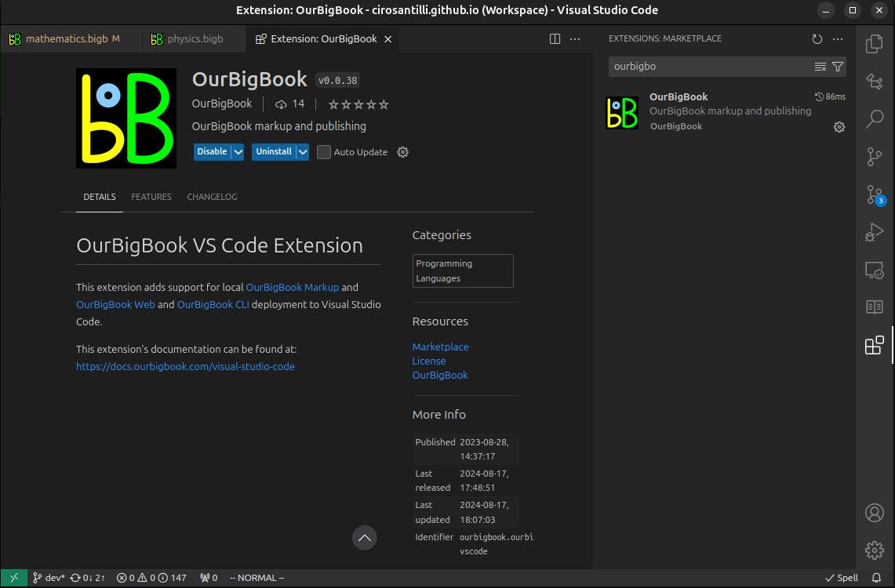The height and width of the screenshot is (588, 895).
Task: Click the 86ms activation time label
Action: tap(830, 97)
